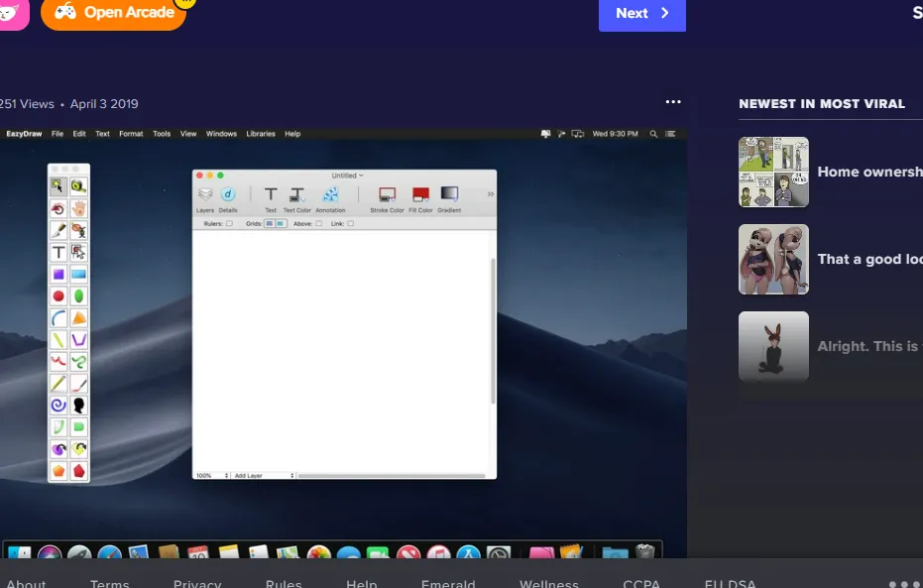Select the yellow line tool

click(x=58, y=340)
